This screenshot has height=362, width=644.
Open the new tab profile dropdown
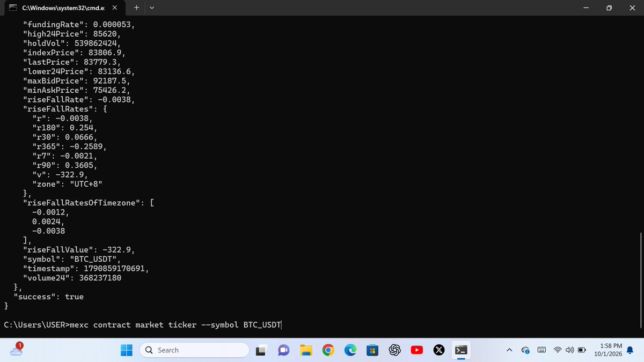tap(152, 8)
